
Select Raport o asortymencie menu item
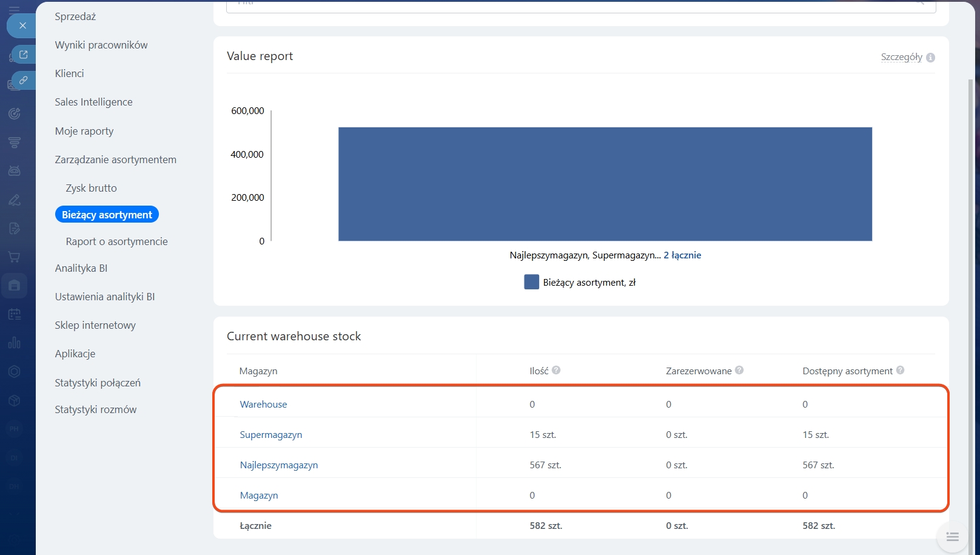click(116, 241)
